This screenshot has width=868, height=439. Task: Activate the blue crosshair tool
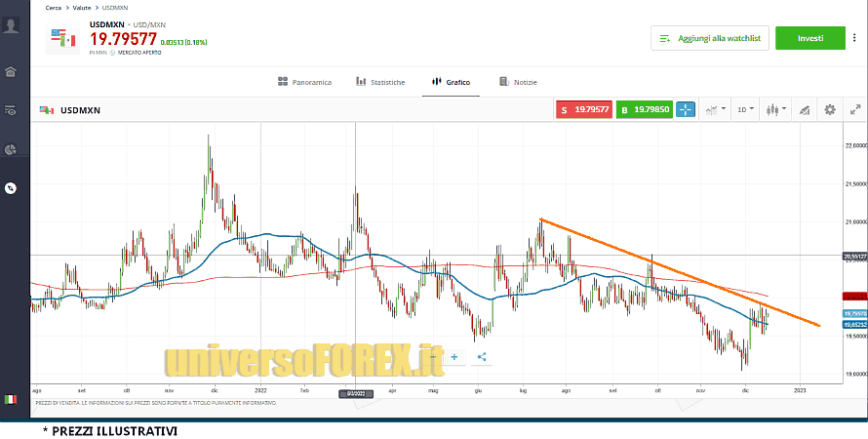click(x=686, y=109)
